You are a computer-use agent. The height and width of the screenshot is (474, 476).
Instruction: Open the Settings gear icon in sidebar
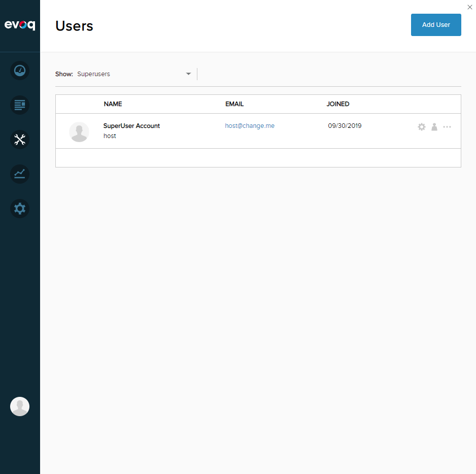[x=20, y=209]
